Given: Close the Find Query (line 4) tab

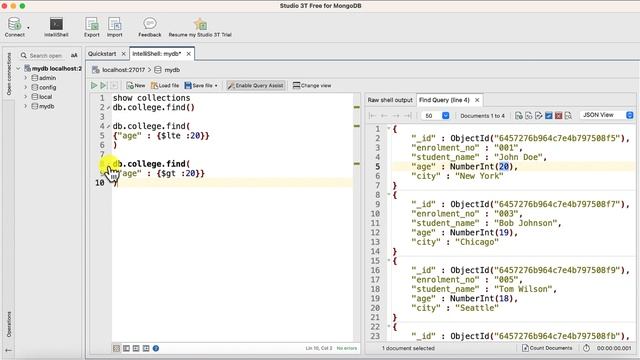Looking at the screenshot, I should pyautogui.click(x=477, y=100).
